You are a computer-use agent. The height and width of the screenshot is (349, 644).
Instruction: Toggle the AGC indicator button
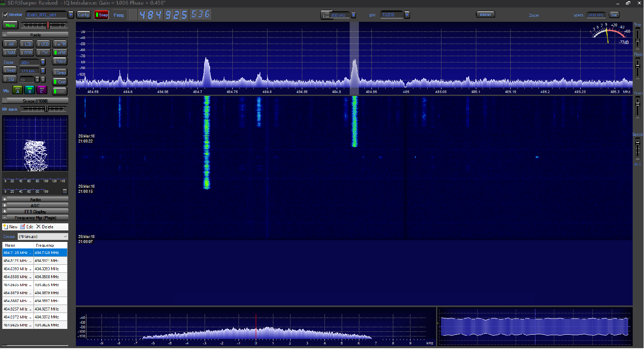(x=60, y=91)
